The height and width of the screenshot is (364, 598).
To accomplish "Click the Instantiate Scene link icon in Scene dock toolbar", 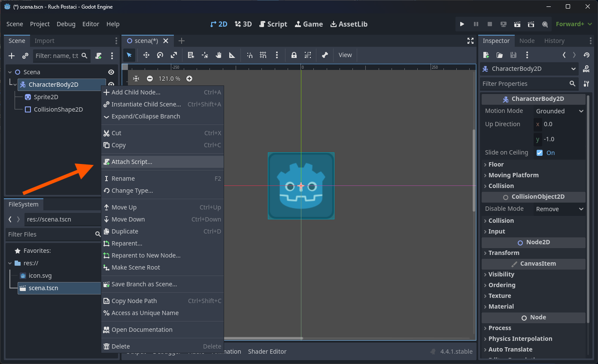I will [x=25, y=55].
